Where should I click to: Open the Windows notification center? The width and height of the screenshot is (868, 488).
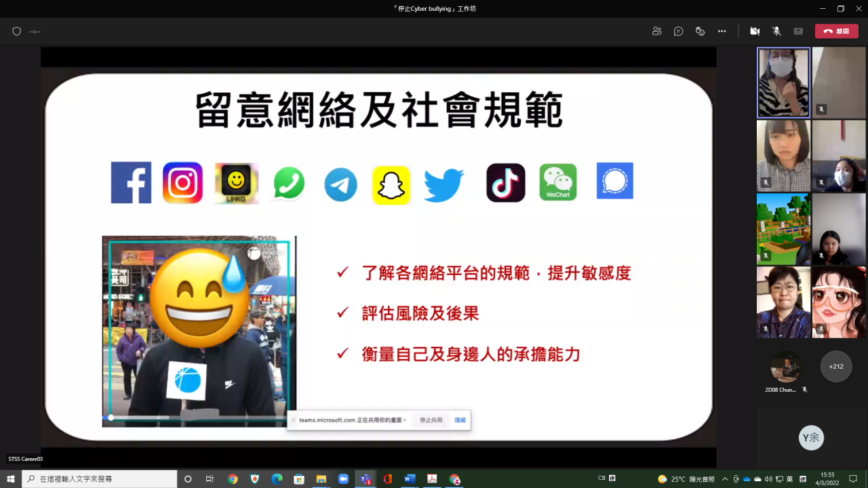[x=854, y=479]
